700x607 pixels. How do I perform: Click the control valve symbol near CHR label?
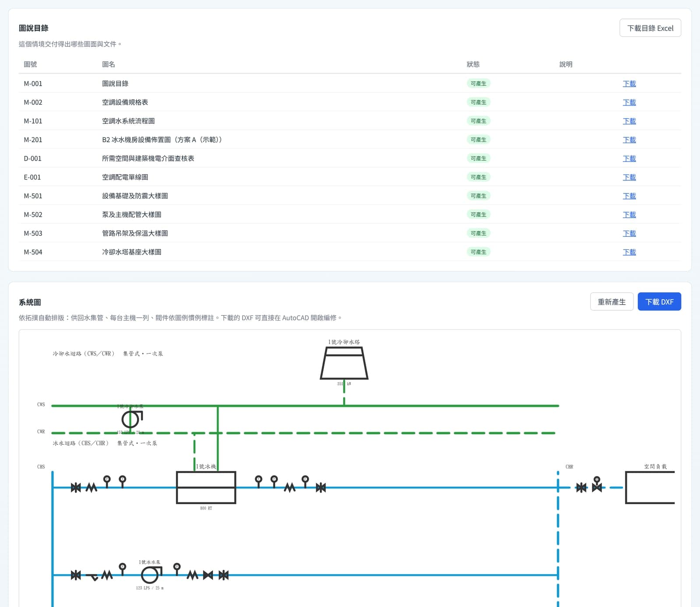597,484
